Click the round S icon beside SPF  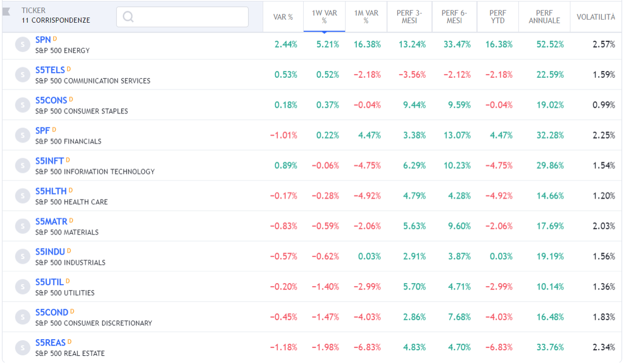point(22,136)
